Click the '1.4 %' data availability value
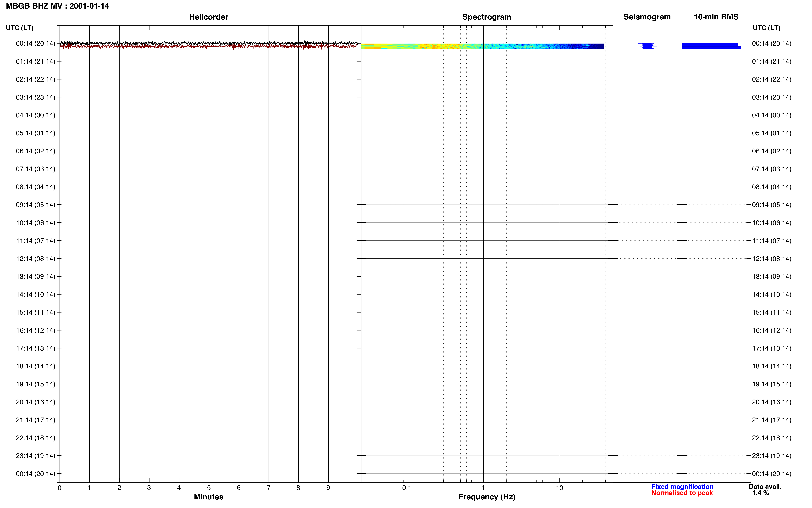Viewport: 812px width, 508px height. 760,493
